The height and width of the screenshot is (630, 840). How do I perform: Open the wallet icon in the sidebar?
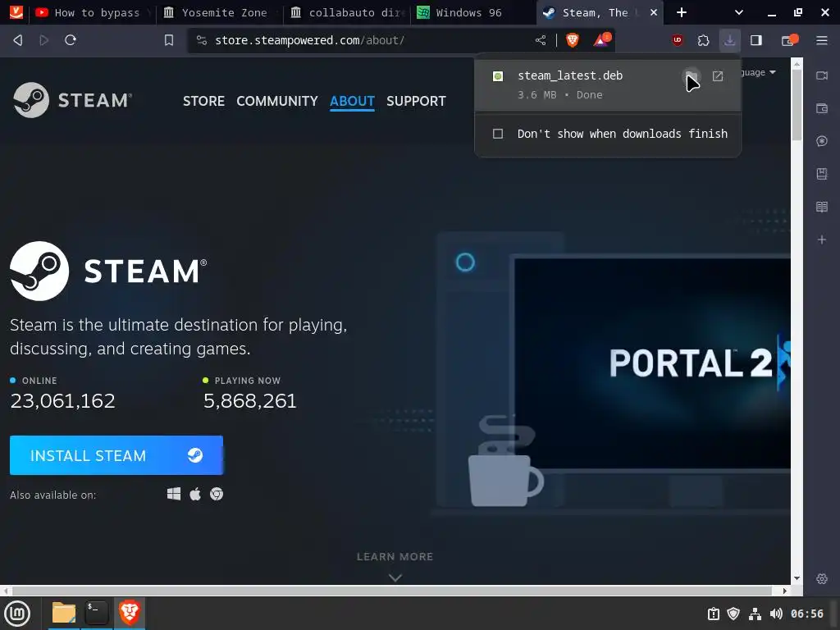pyautogui.click(x=822, y=108)
